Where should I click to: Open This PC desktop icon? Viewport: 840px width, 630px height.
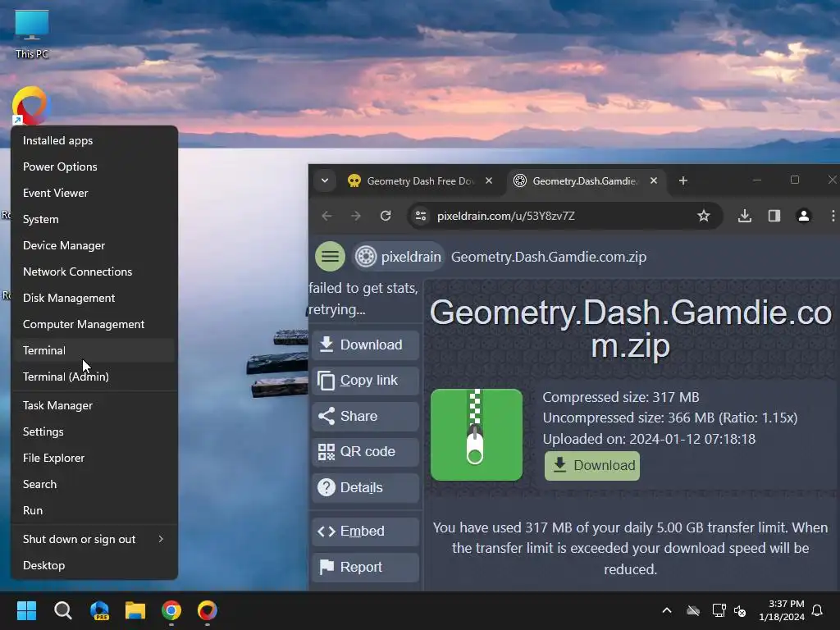click(32, 34)
